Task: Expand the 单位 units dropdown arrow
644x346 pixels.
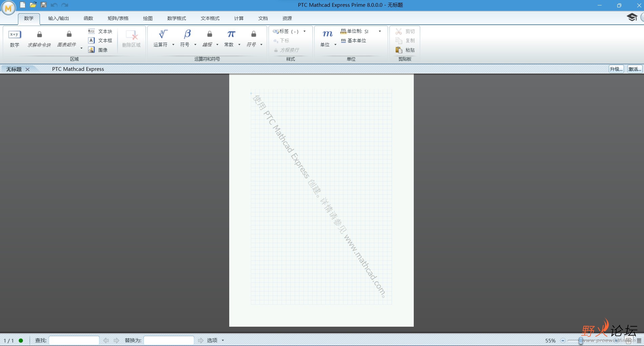Action: tap(335, 44)
